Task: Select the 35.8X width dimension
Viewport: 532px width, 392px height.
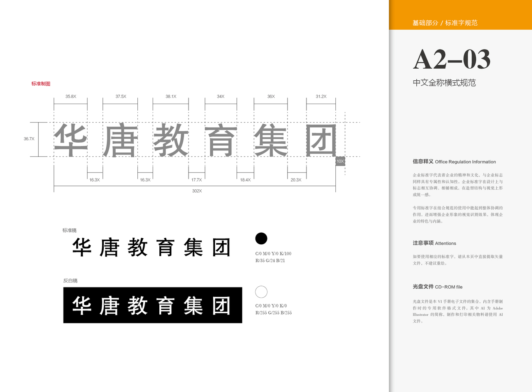Action: [71, 96]
